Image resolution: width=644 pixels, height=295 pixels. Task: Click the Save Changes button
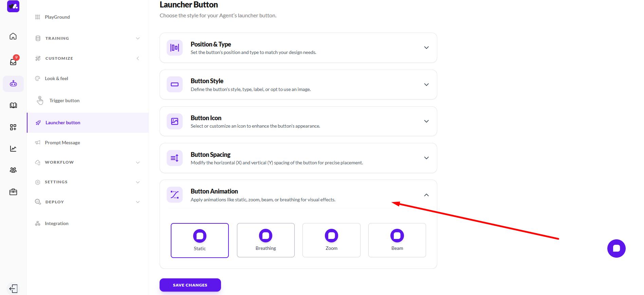pos(190,285)
